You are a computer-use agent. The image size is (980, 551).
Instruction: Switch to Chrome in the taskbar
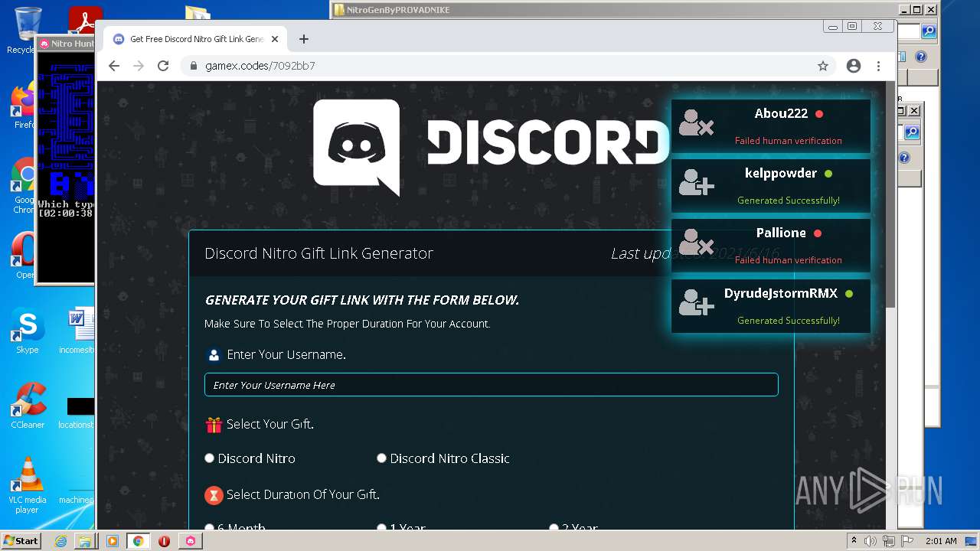pyautogui.click(x=138, y=541)
